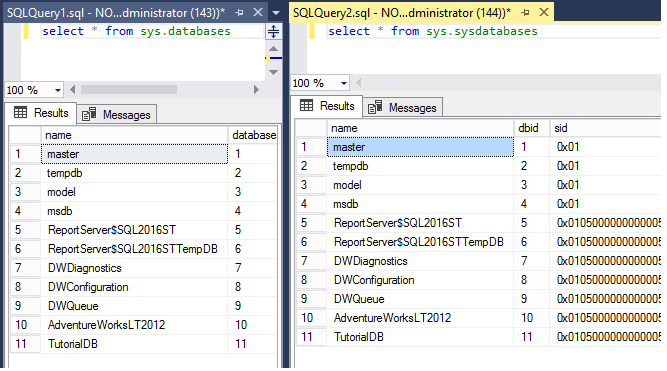Click the query text in SQLQuery1 editor
Screen dimensions: 667x371
136,31
